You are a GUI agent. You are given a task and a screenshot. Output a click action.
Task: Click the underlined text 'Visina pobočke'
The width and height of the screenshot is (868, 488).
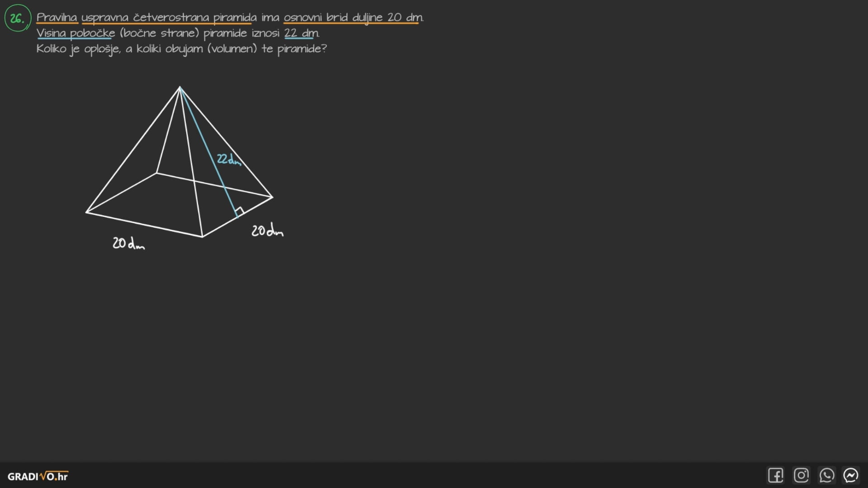coord(75,33)
